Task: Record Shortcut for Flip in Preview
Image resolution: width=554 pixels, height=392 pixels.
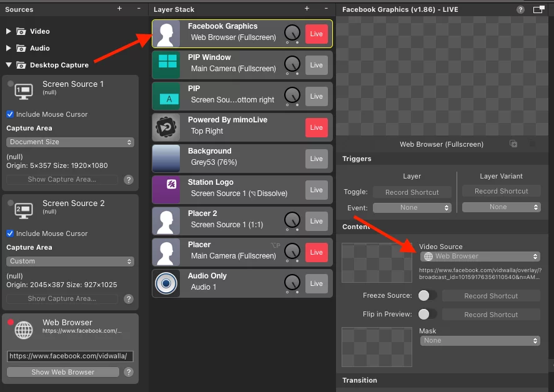Action: coord(491,315)
